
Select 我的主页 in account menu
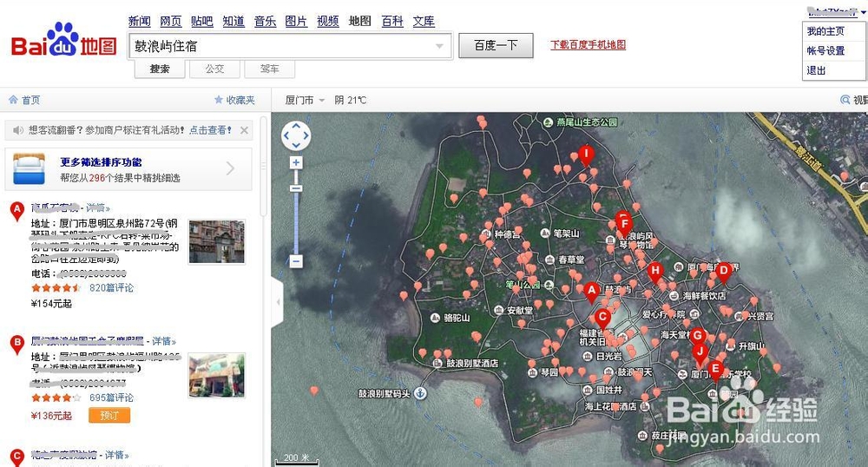825,31
